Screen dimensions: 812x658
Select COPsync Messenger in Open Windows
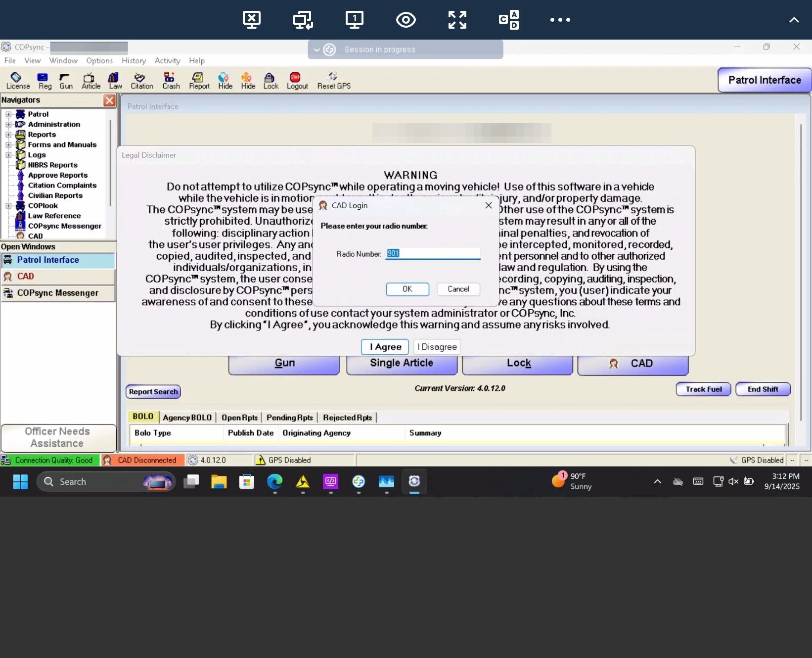[x=58, y=293]
